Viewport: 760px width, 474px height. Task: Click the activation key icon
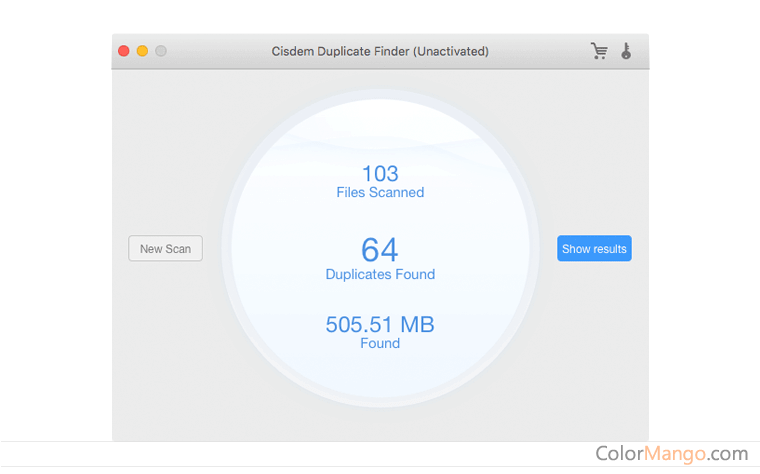(626, 51)
